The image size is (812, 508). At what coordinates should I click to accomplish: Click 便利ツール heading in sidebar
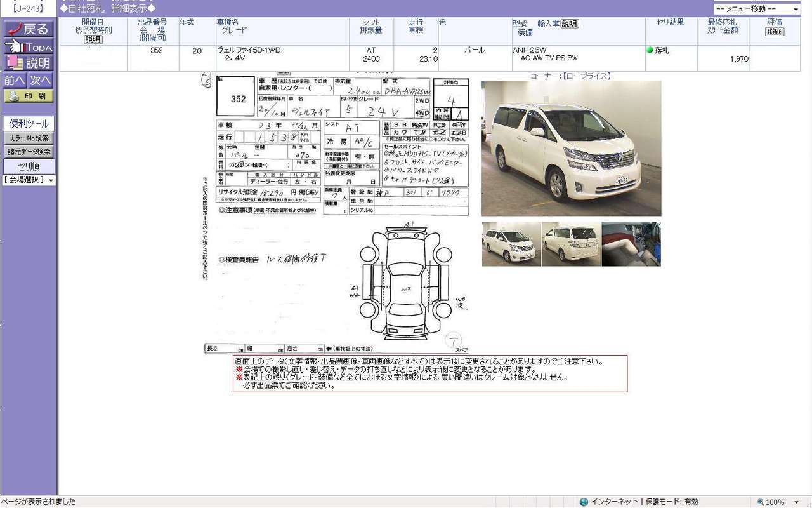click(x=29, y=124)
